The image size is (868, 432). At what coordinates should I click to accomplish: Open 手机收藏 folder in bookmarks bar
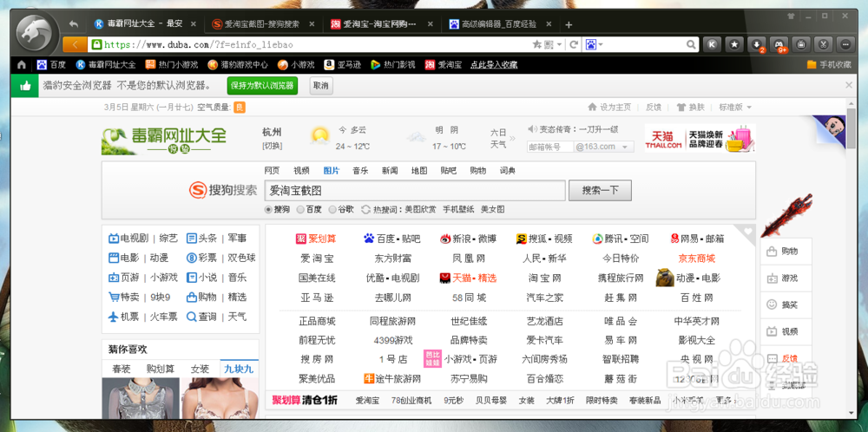829,65
